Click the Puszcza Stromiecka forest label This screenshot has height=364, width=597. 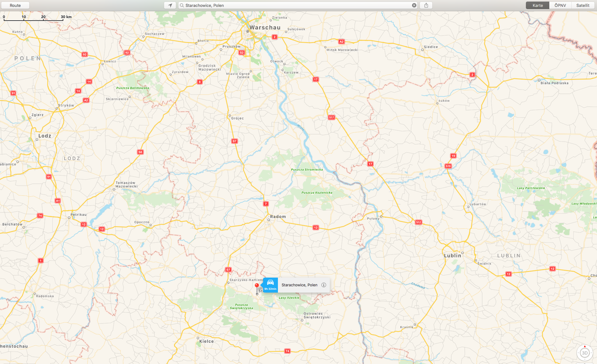click(x=307, y=170)
